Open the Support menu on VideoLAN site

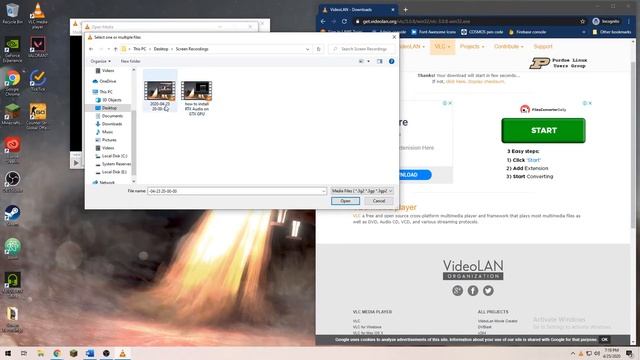(543, 47)
